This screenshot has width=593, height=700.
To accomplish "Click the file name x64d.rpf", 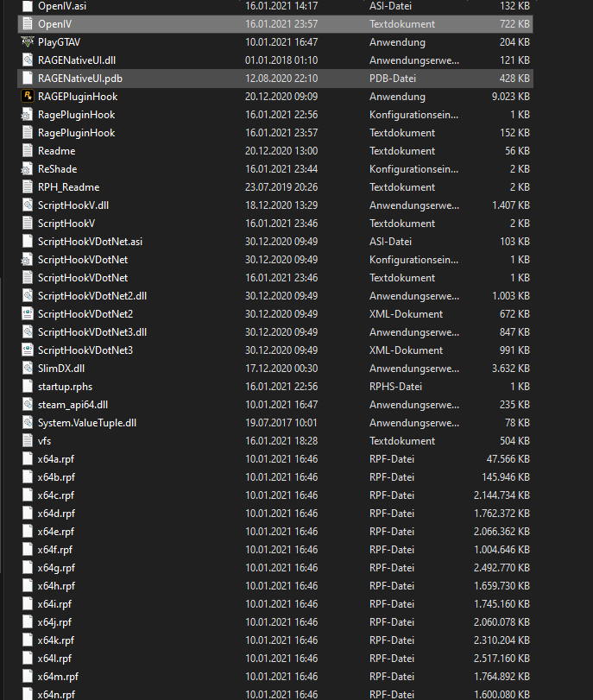I will (56, 514).
